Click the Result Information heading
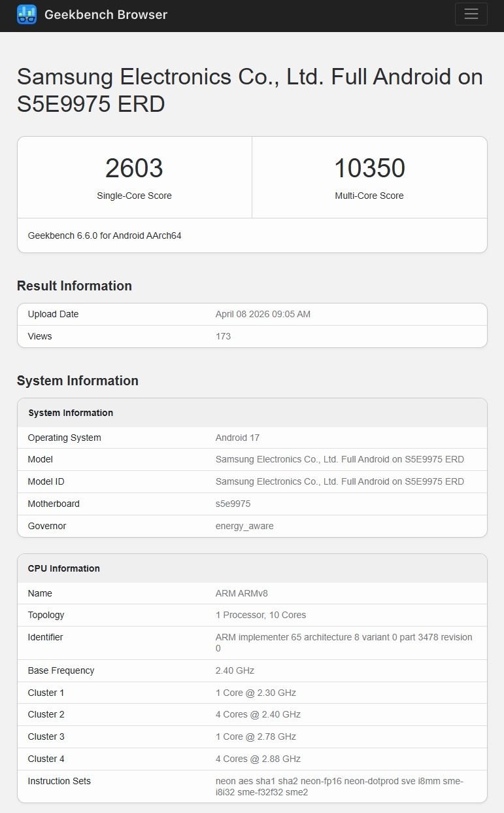504x813 pixels. tap(75, 286)
